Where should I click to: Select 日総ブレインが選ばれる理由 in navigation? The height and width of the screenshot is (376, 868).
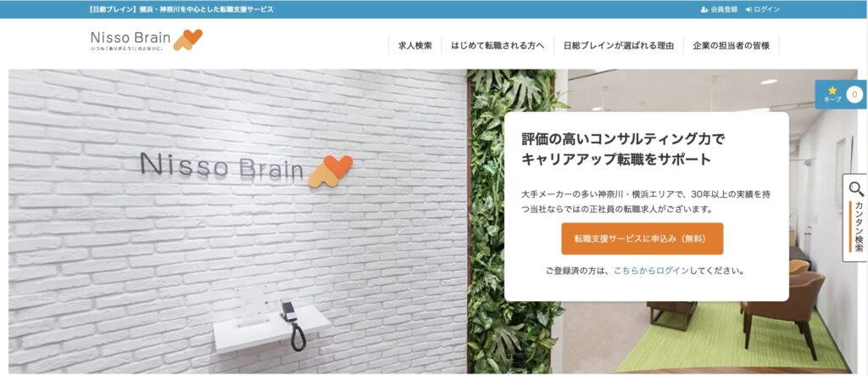tap(618, 46)
